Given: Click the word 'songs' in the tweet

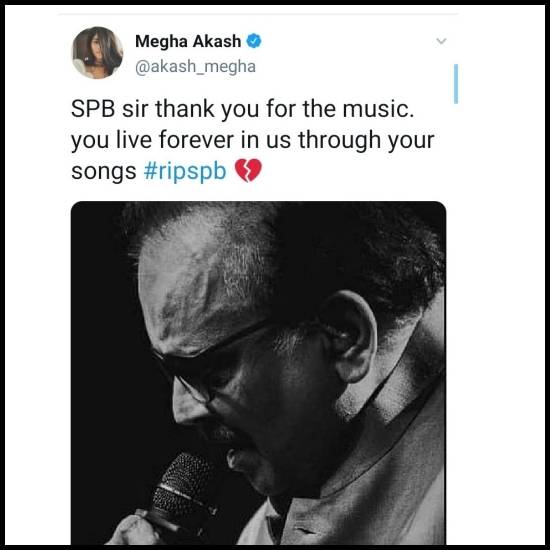Looking at the screenshot, I should point(104,172).
